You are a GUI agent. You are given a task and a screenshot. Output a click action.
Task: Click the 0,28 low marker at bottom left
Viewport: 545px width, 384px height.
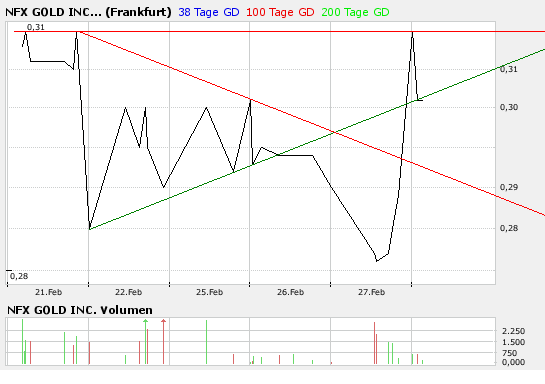tap(19, 276)
